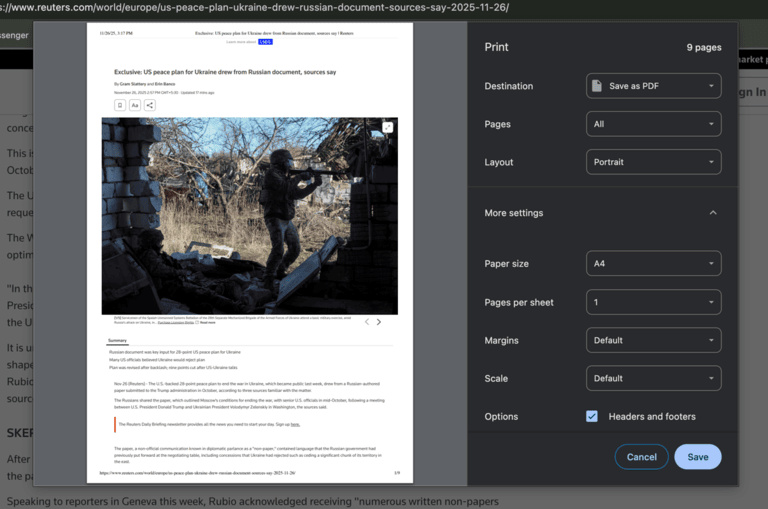The height and width of the screenshot is (509, 768).
Task: Click the 'More settings' label
Action: click(x=514, y=213)
